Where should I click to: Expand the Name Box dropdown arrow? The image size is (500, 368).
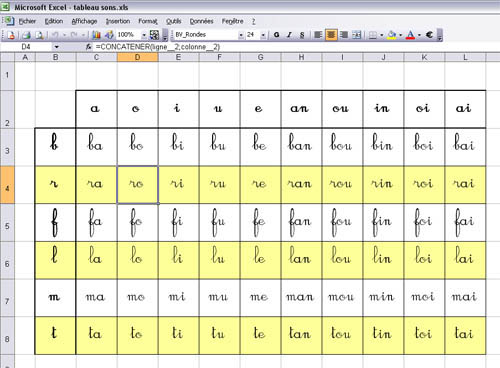pyautogui.click(x=57, y=47)
